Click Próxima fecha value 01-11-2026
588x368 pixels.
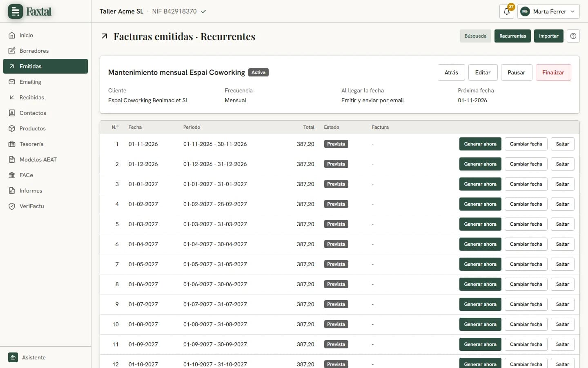tap(472, 100)
